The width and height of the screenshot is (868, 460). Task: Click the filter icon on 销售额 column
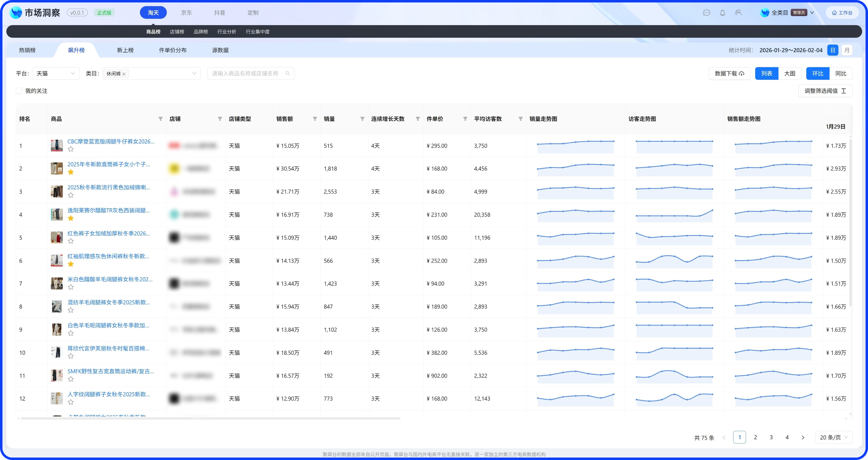pos(315,119)
